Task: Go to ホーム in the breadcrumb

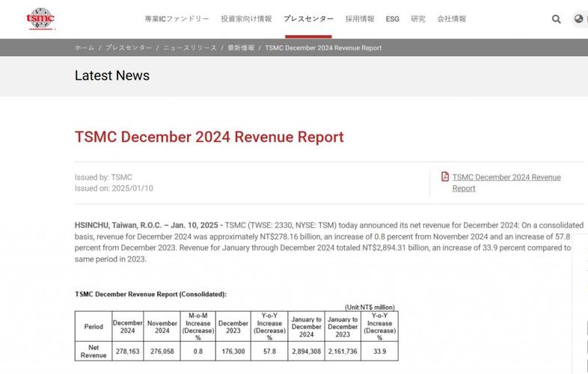Action: coord(85,48)
